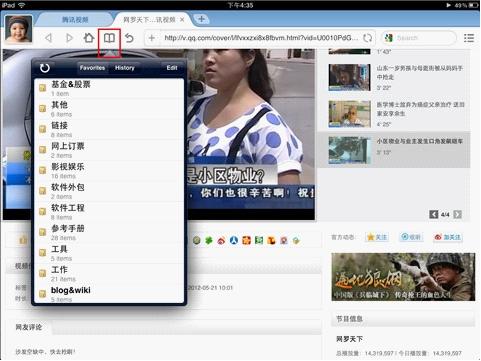Open the 软件外包 folder
This screenshot has width=481, height=361.
click(x=109, y=191)
